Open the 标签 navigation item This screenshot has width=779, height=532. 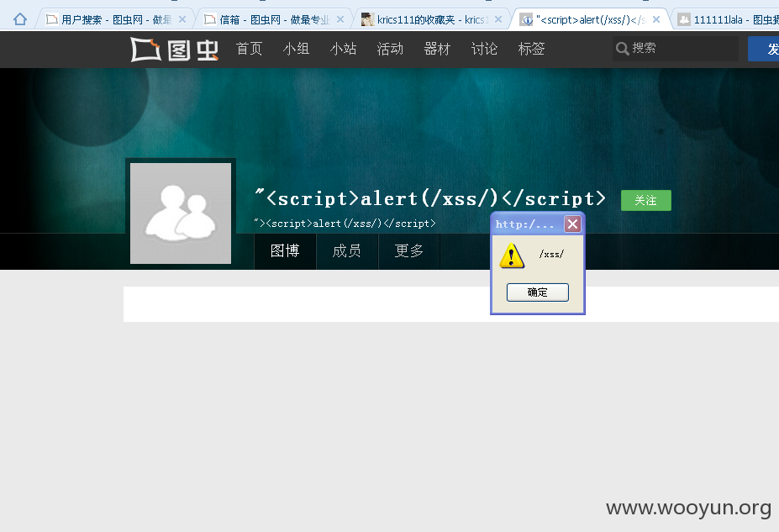tap(532, 49)
